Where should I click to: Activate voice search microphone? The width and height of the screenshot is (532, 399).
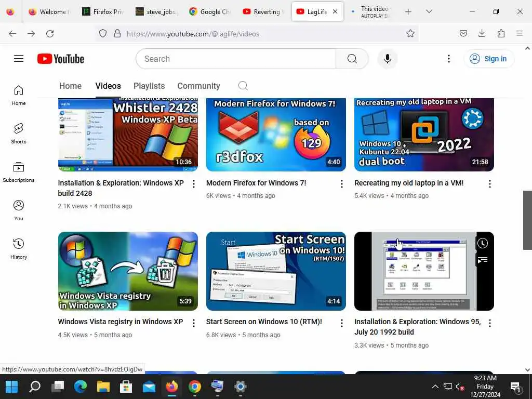pyautogui.click(x=387, y=59)
